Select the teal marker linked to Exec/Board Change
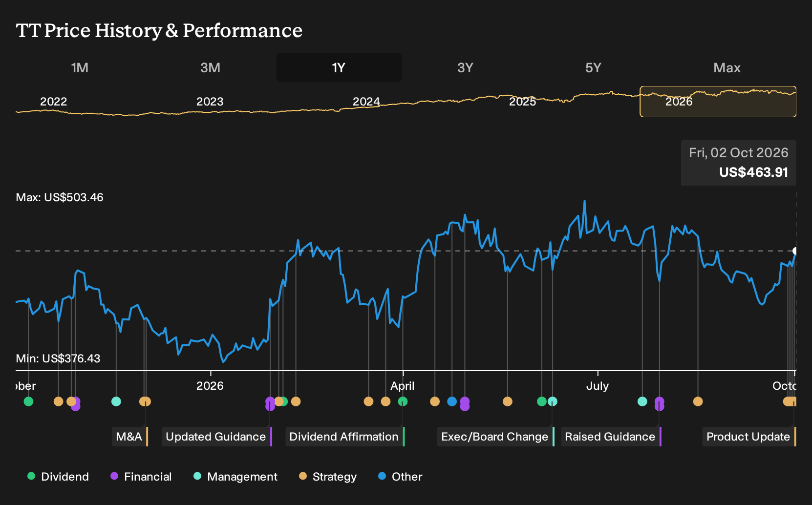812x505 pixels. (x=552, y=401)
